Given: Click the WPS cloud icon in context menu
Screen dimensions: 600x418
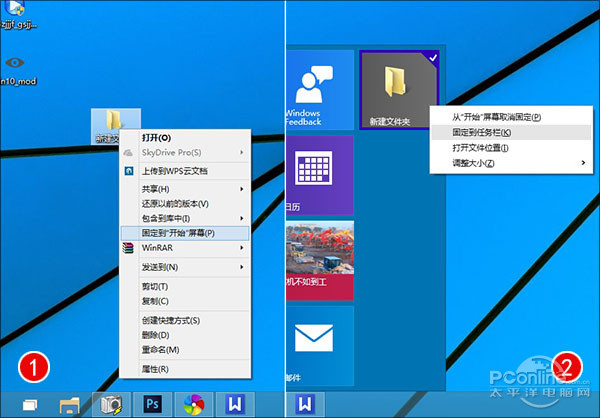Looking at the screenshot, I should [x=129, y=171].
